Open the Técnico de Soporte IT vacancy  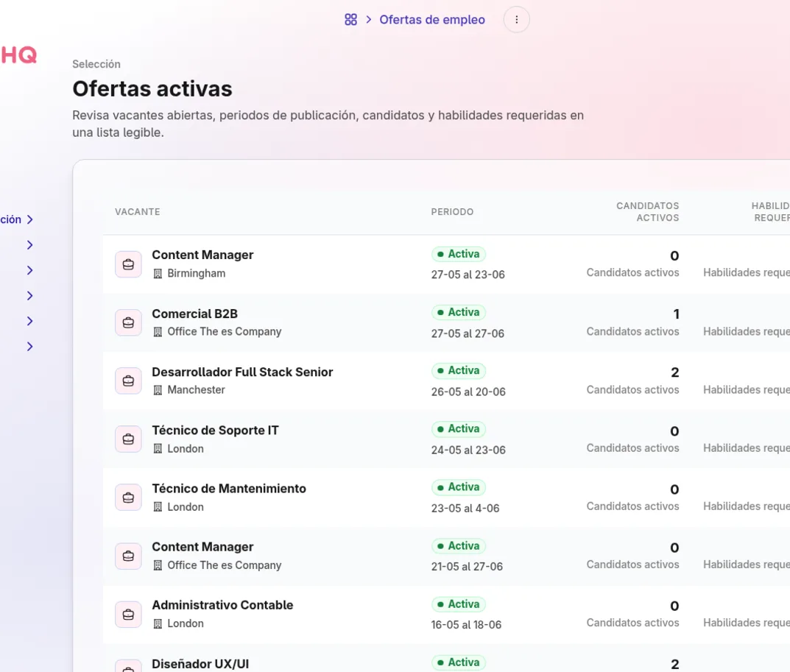pyautogui.click(x=215, y=430)
